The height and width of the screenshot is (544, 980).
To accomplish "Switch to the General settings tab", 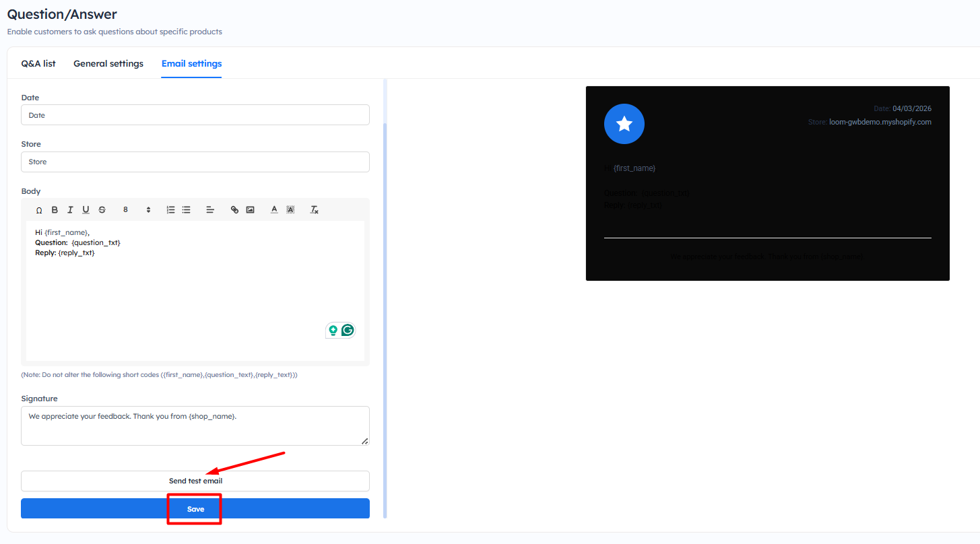I will 108,64.
